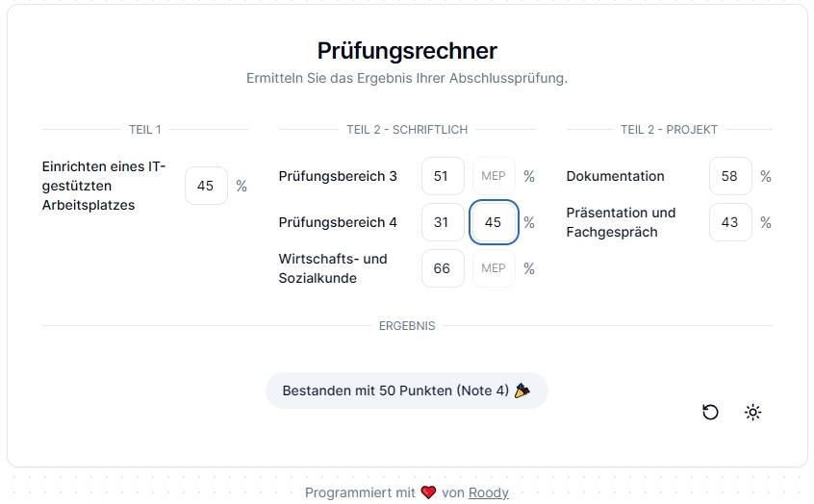Toggle the sun light/dark theme icon
The width and height of the screenshot is (814, 504).
click(752, 412)
